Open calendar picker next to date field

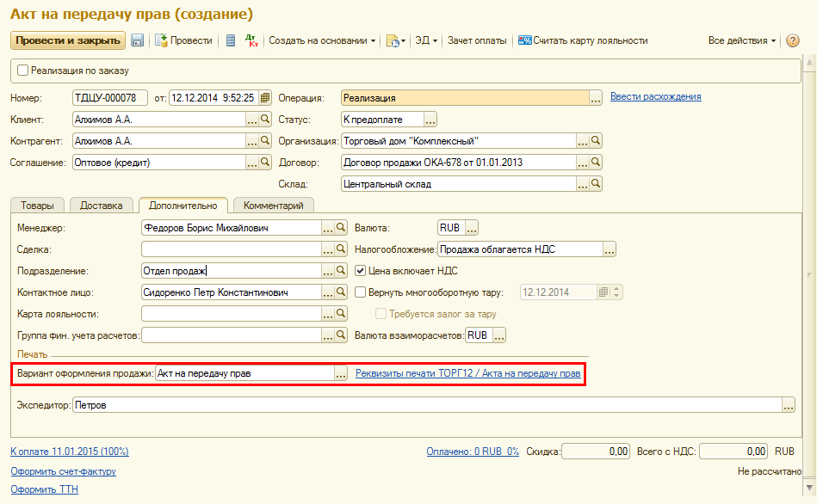point(265,98)
